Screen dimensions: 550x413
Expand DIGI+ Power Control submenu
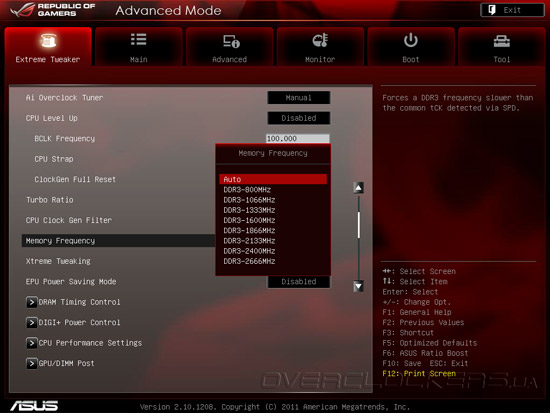pyautogui.click(x=73, y=322)
